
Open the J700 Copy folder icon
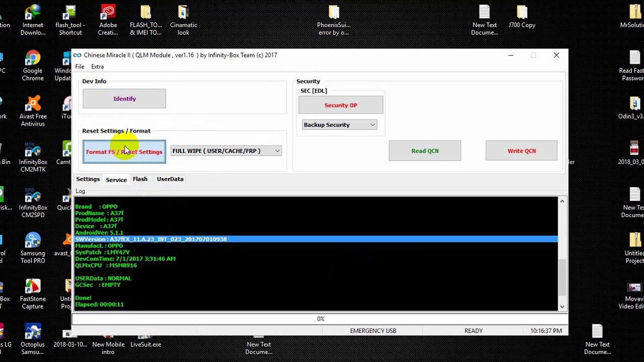point(522,17)
